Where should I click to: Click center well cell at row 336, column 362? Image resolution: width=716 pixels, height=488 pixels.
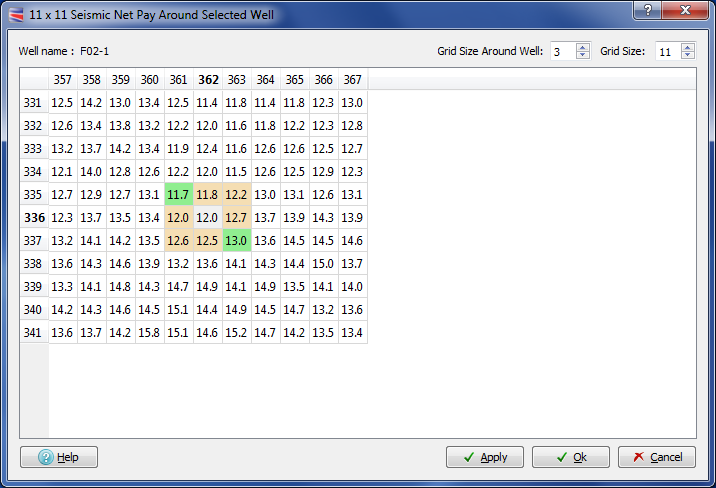(x=208, y=217)
